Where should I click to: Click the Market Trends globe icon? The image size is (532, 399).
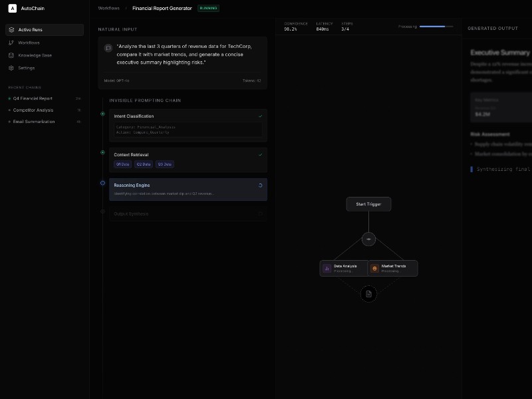point(375,268)
